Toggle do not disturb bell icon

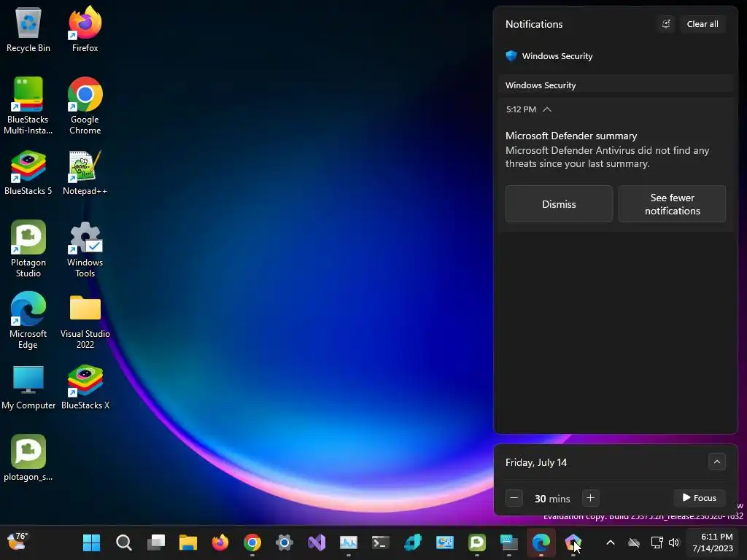666,24
